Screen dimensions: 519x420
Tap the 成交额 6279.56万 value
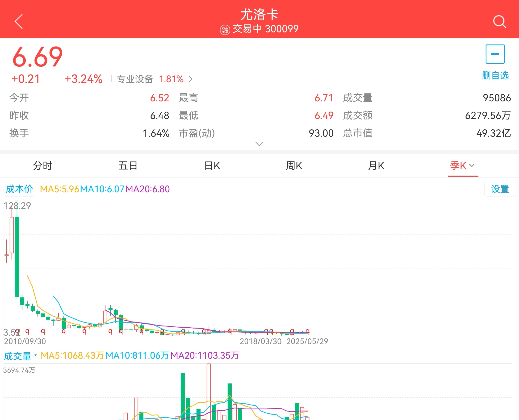pyautogui.click(x=488, y=116)
